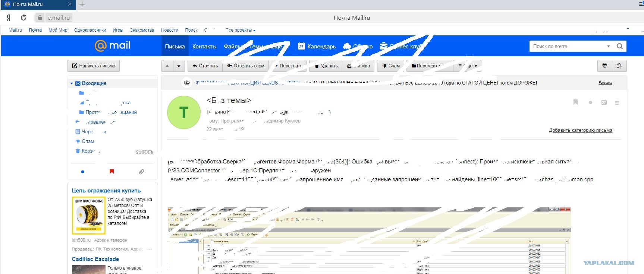Click the Написать письмо compose button

[94, 66]
